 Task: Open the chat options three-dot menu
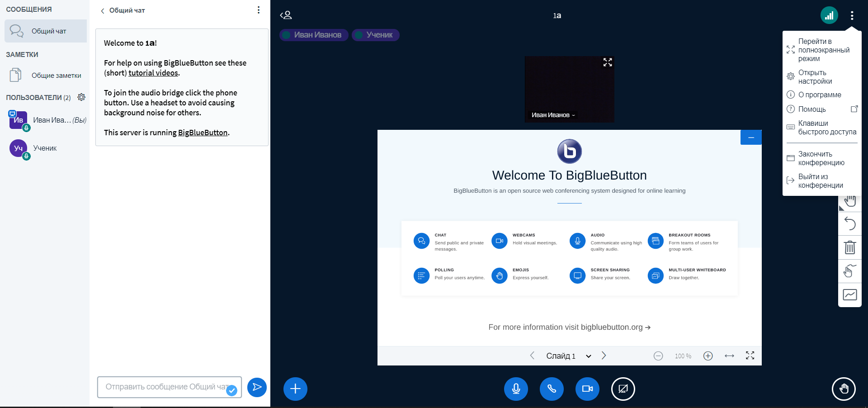[258, 10]
